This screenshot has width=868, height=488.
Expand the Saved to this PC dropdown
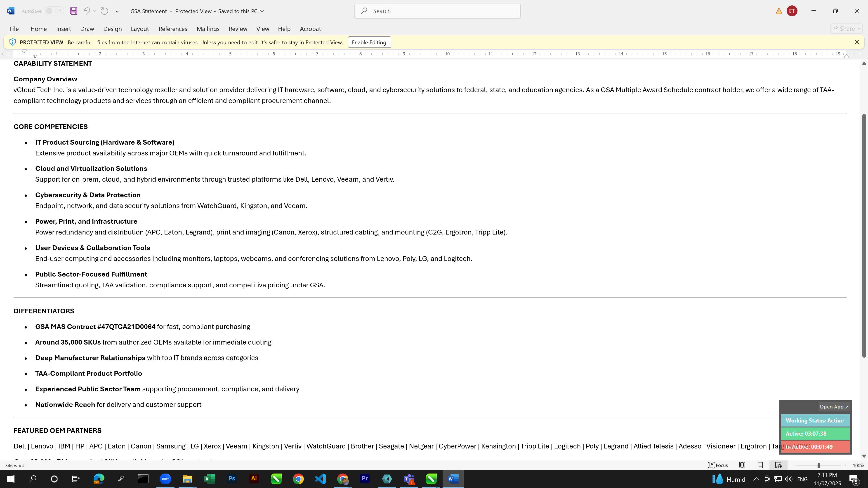pos(262,11)
